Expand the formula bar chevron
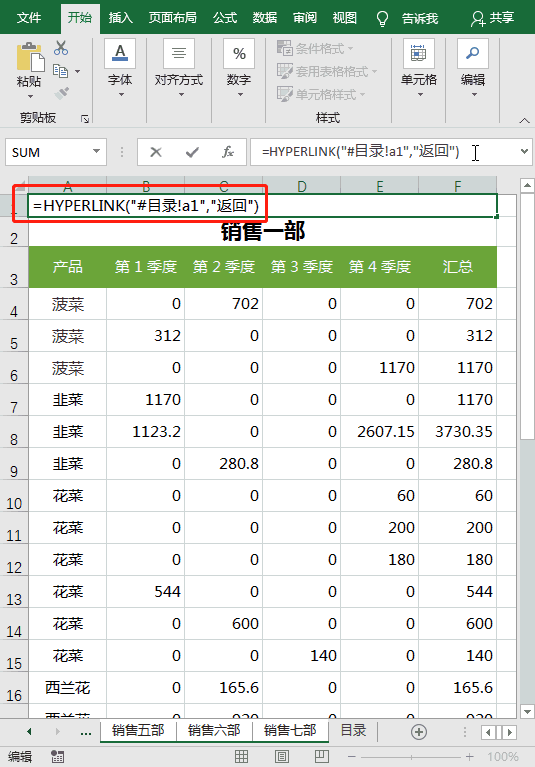 (524, 152)
